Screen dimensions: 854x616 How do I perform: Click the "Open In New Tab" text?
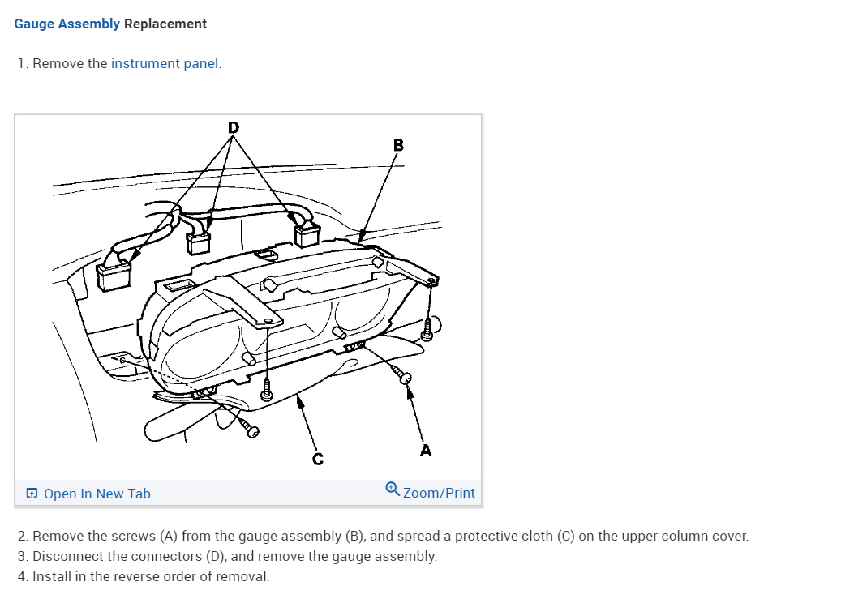click(x=97, y=494)
